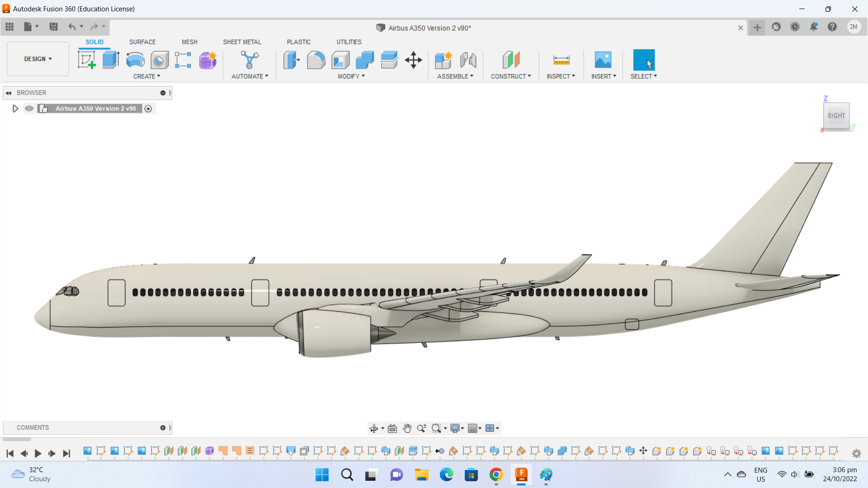Open the AUTOMATE dropdown menu
This screenshot has width=868, height=488.
tap(250, 76)
